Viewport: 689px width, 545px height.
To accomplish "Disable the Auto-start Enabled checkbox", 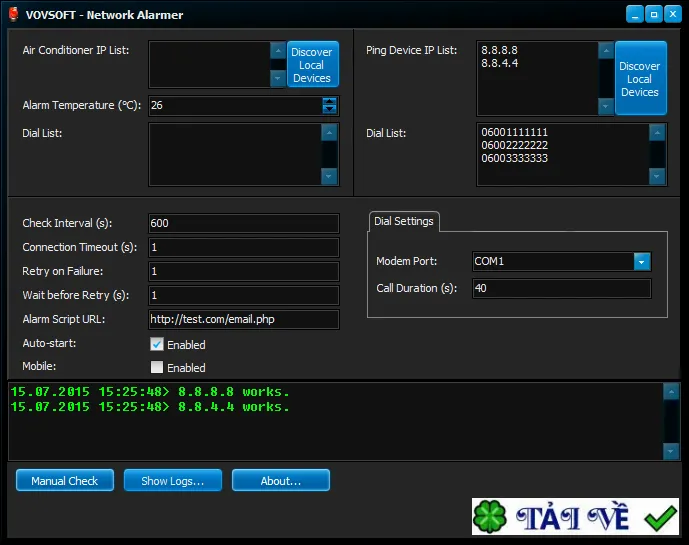I will click(x=157, y=344).
